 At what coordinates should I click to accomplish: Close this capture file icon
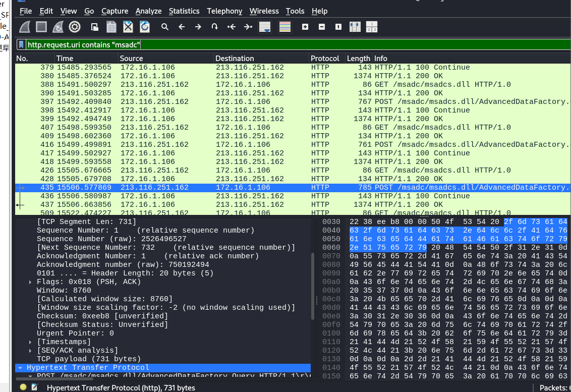pos(128,27)
